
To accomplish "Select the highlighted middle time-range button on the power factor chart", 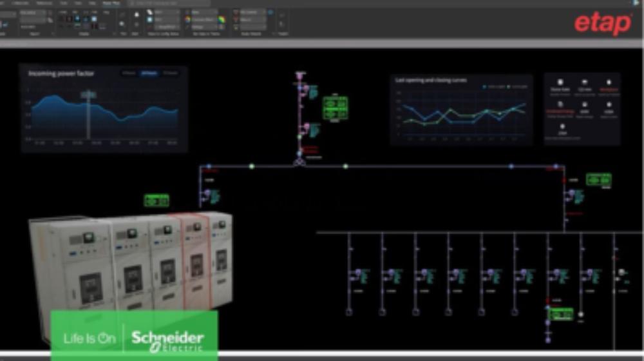I will pos(148,73).
